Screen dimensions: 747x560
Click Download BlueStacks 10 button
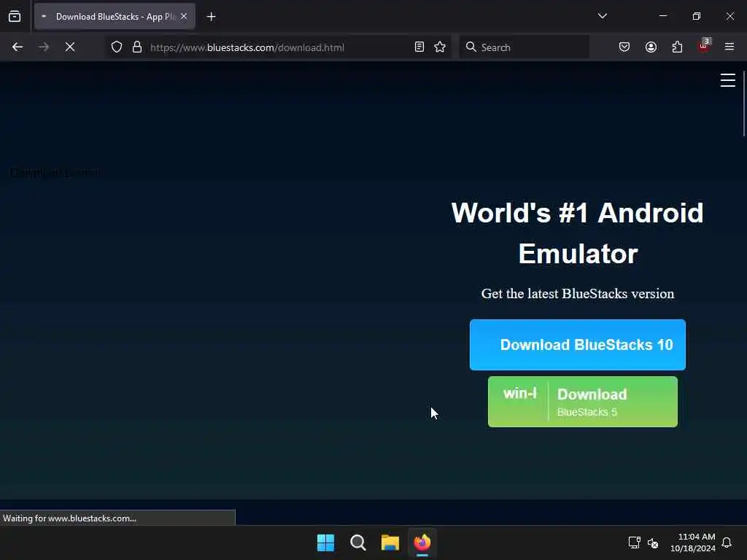pyautogui.click(x=578, y=345)
